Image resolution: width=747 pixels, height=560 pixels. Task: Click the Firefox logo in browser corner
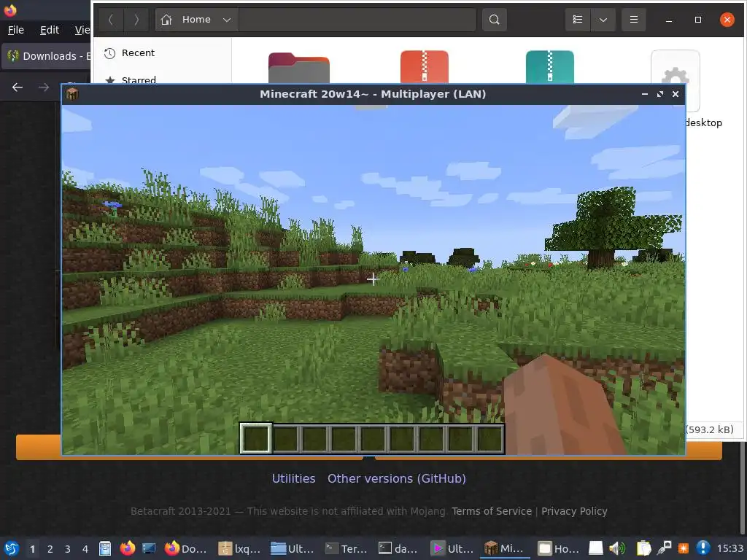10,9
